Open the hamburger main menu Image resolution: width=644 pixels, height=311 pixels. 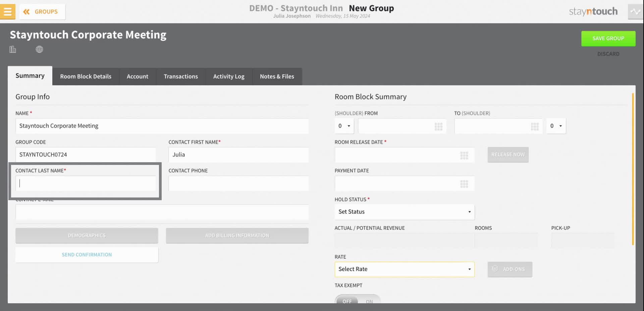pyautogui.click(x=7, y=12)
